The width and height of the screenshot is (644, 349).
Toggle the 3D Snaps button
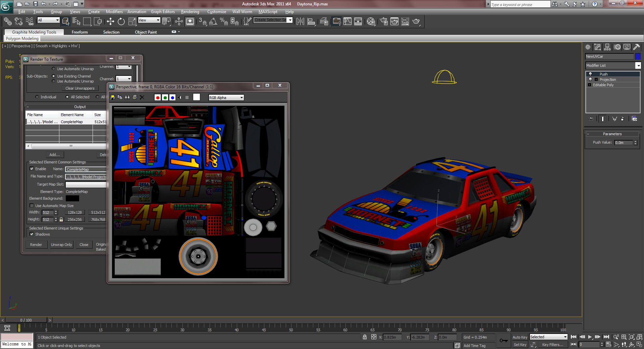(202, 21)
